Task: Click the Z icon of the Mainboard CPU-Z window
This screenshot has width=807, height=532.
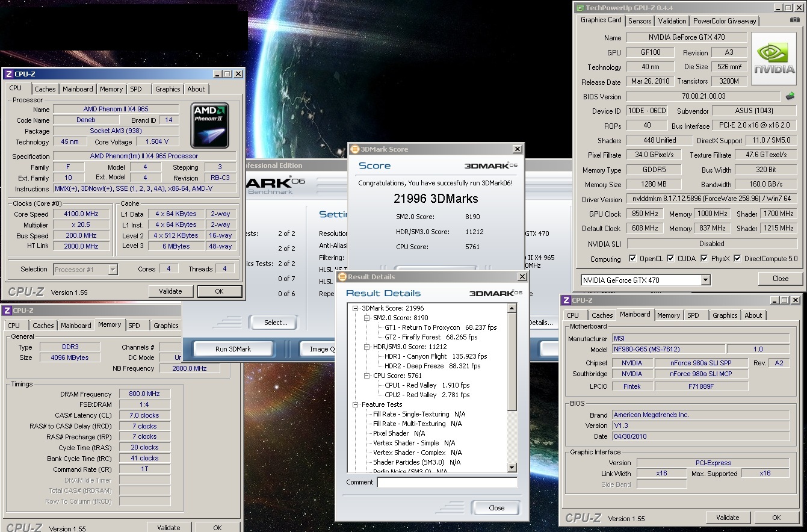Action: pos(566,300)
